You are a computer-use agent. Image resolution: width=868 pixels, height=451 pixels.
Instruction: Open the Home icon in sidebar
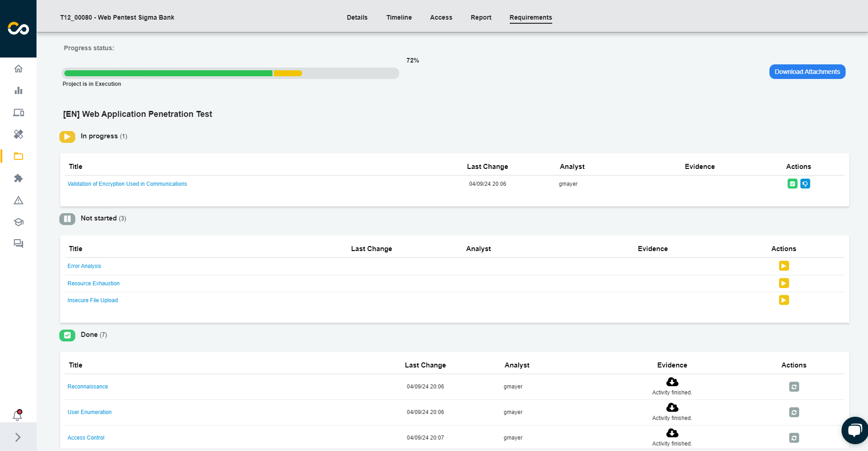point(18,68)
